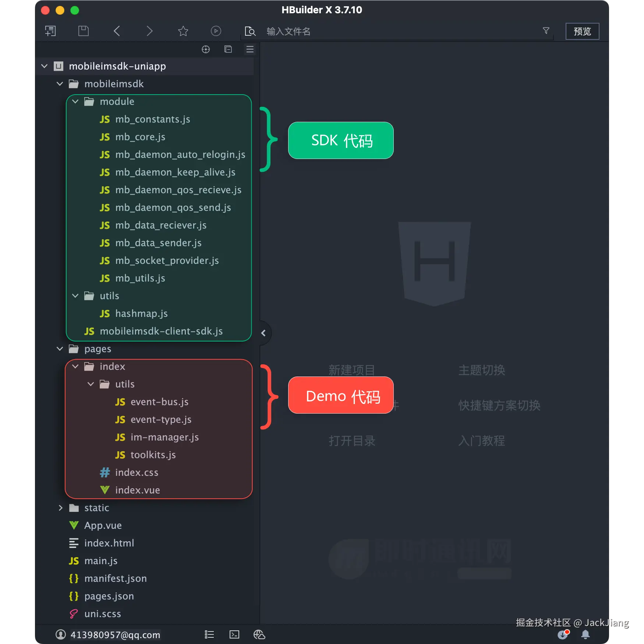Click the Save icon in the toolbar

83,31
